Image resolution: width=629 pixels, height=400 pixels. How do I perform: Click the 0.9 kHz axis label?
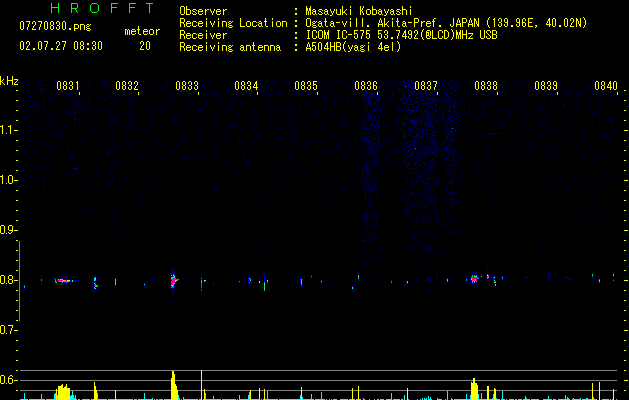coord(8,230)
